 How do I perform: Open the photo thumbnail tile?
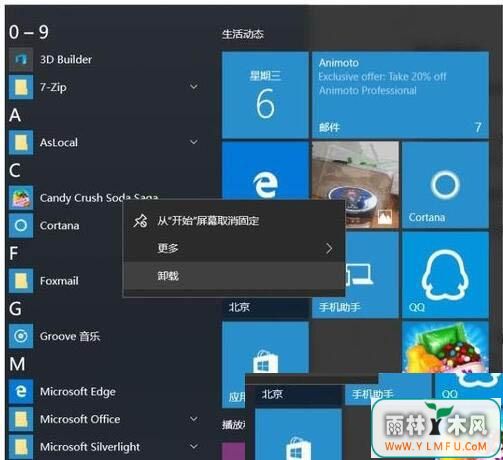point(355,185)
